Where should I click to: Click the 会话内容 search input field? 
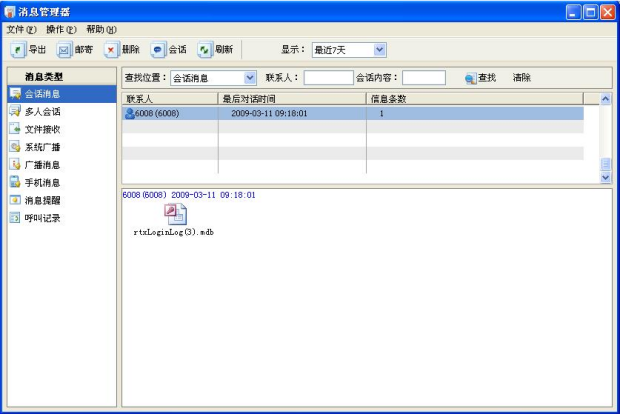[x=424, y=78]
